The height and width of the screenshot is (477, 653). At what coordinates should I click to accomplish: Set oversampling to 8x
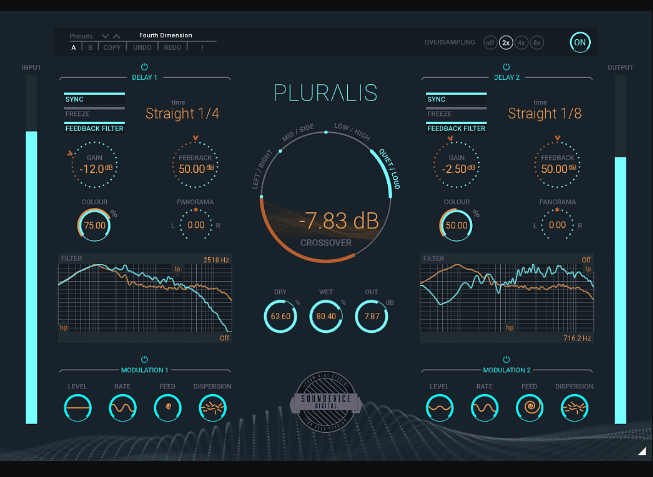point(537,42)
